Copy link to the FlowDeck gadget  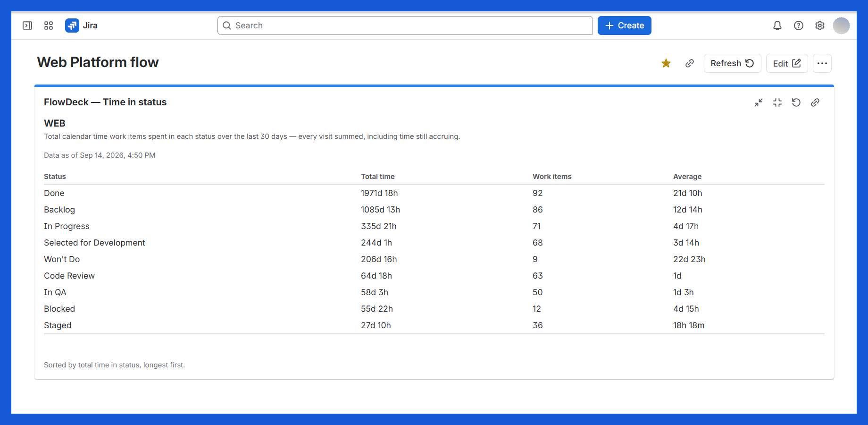[x=815, y=102]
